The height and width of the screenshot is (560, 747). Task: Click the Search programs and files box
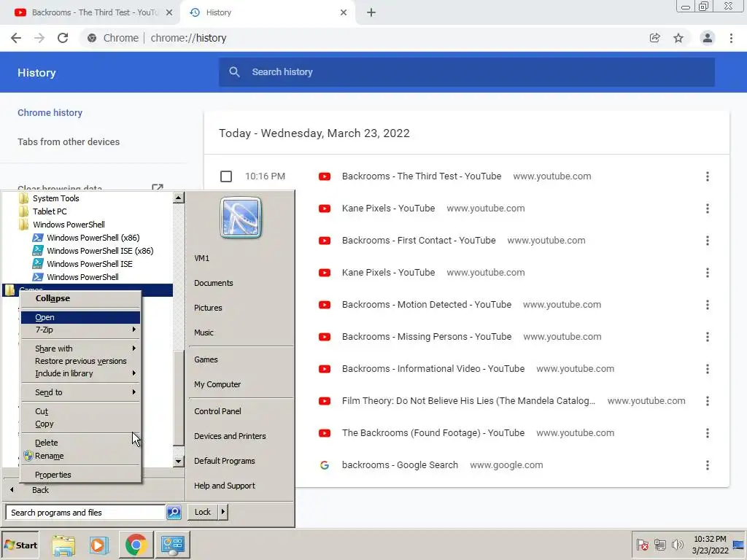pos(86,513)
